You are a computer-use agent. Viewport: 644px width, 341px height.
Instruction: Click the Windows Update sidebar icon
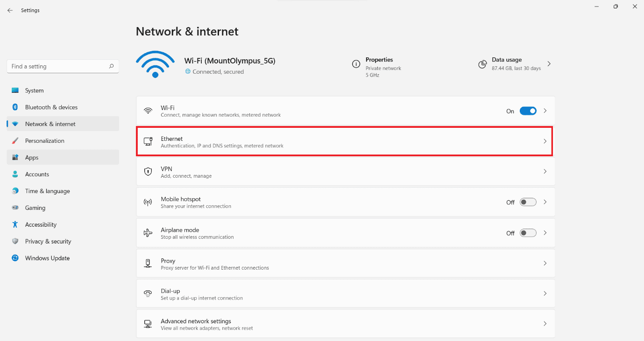click(x=15, y=258)
